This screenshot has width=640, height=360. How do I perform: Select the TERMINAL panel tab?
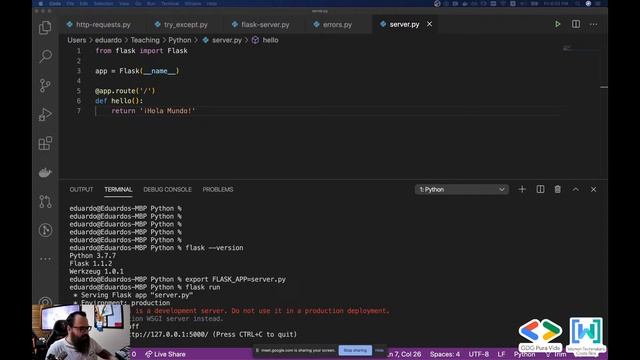(x=118, y=189)
